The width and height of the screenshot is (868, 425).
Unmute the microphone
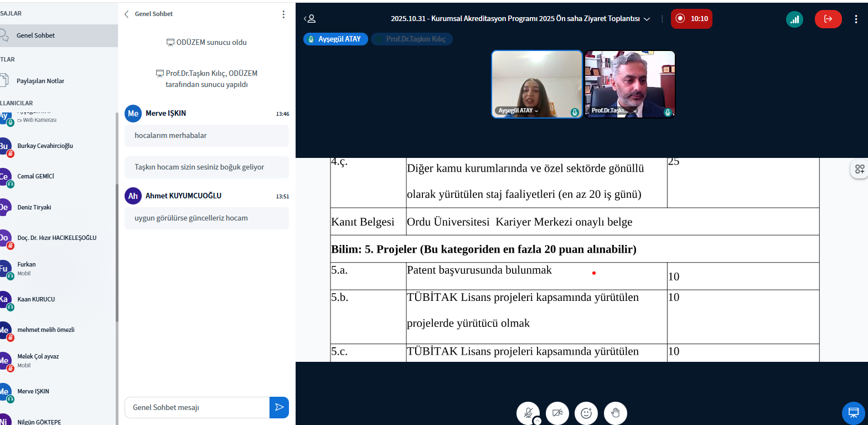point(528,413)
